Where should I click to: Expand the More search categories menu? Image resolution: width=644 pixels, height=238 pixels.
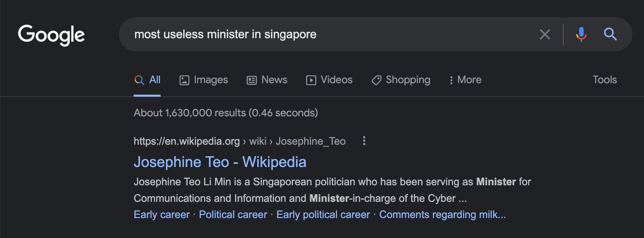pos(466,80)
